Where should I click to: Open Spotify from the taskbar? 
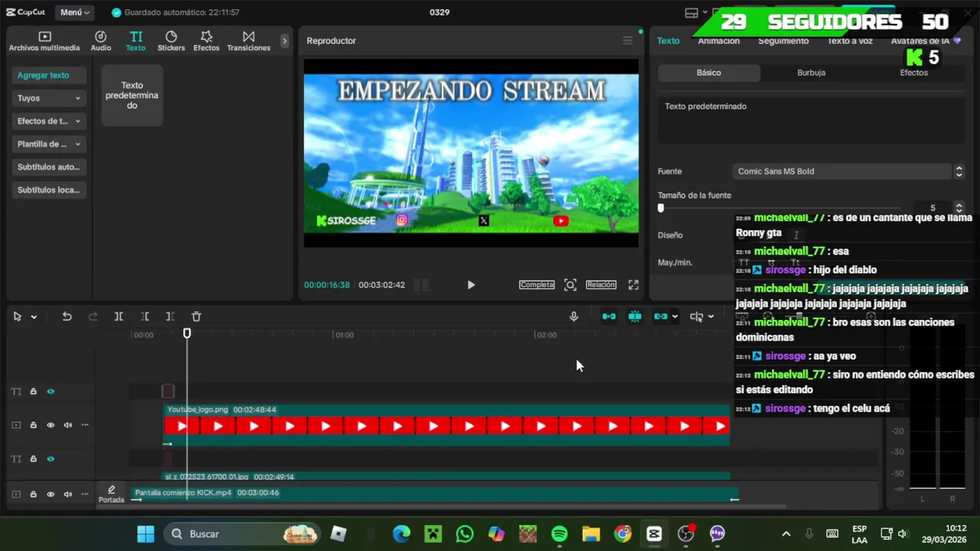coord(560,533)
